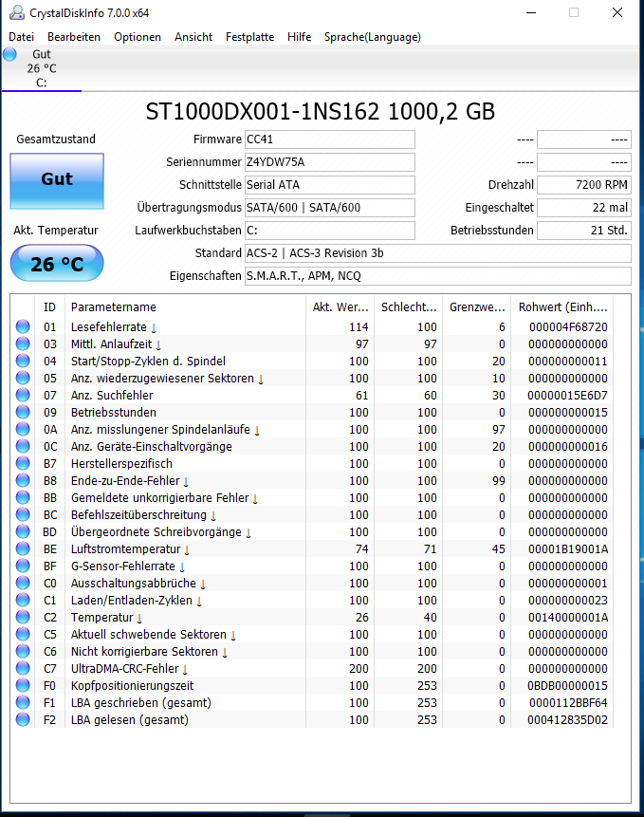Click the Anz. misslungener Spindelanläufe parameter name
Screen dimensions: 644x817
[x=160, y=429]
